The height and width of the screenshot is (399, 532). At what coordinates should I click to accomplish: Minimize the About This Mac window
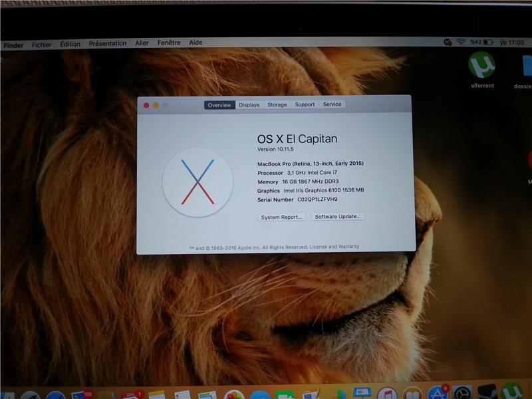[x=156, y=106]
